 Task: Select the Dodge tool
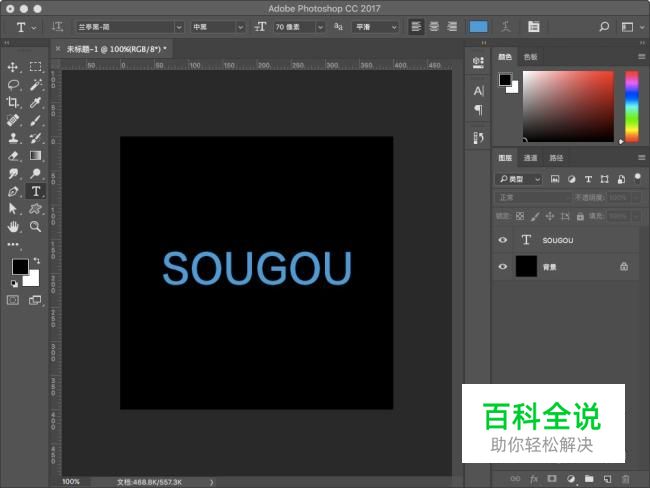pos(35,173)
